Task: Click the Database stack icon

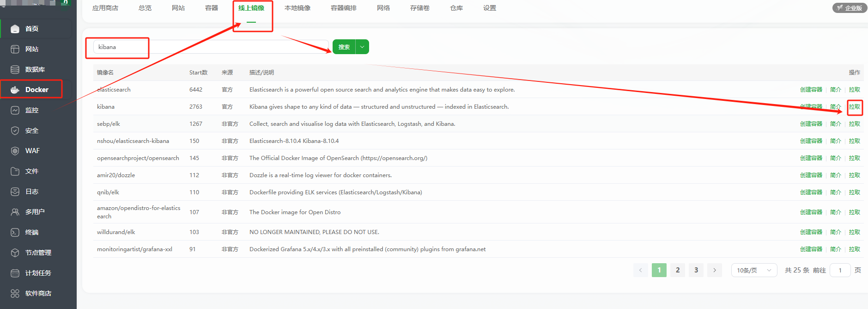Action: coord(15,69)
